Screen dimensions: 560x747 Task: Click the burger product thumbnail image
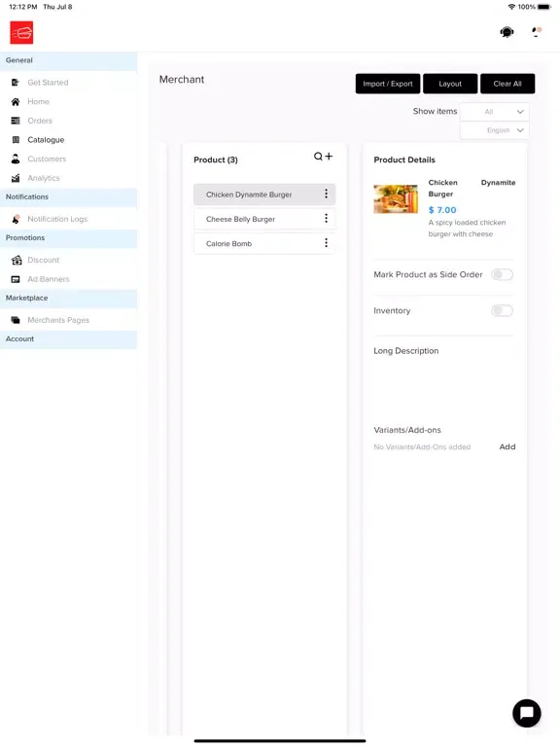click(396, 198)
